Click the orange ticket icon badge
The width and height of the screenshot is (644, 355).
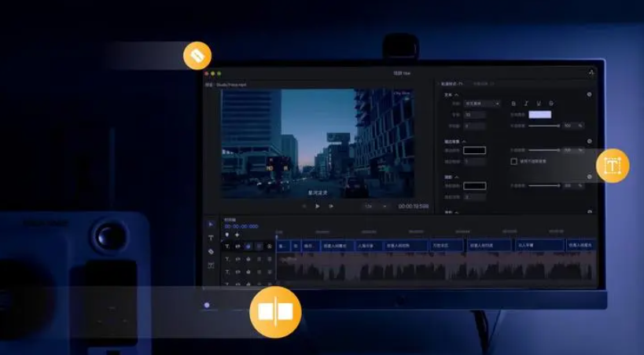point(197,56)
